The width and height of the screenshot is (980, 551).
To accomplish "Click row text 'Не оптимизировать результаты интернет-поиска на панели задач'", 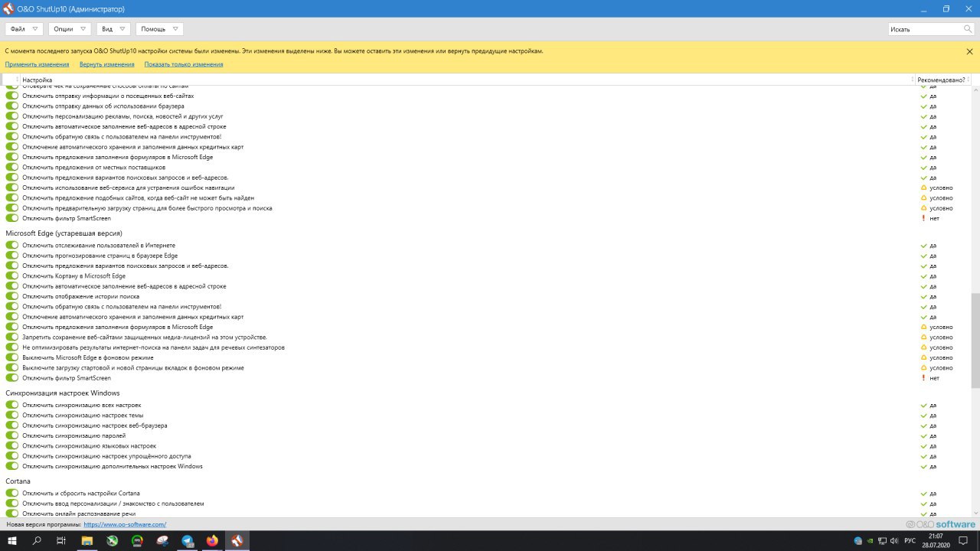I will 153,347.
